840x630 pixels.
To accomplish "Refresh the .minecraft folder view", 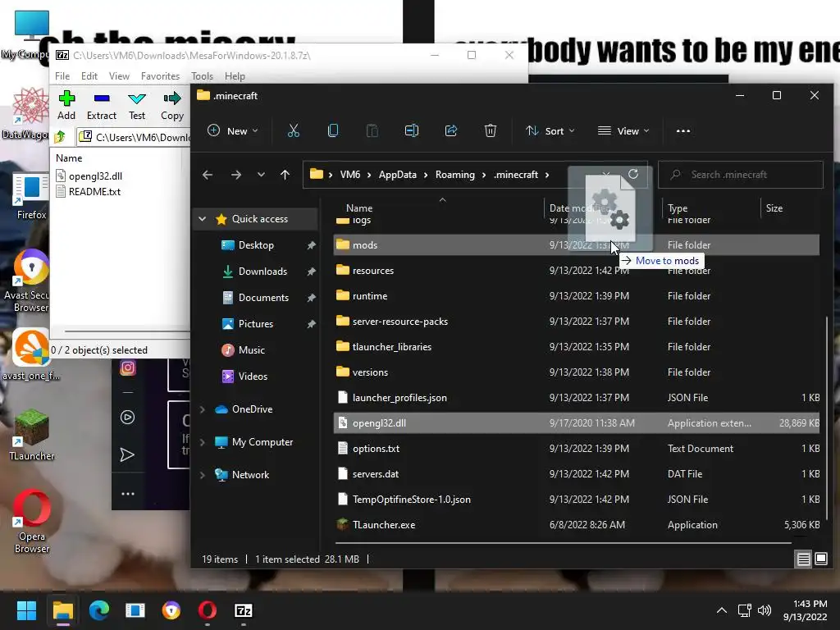I will tap(633, 174).
